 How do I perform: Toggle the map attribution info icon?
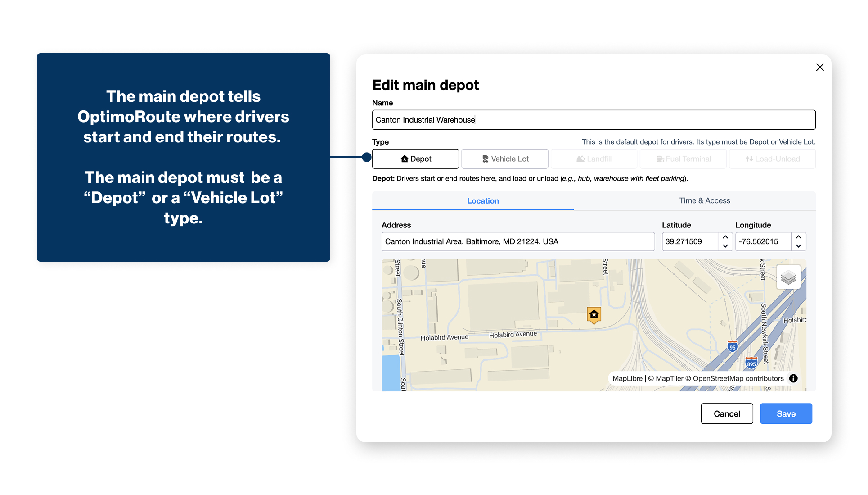coord(793,378)
